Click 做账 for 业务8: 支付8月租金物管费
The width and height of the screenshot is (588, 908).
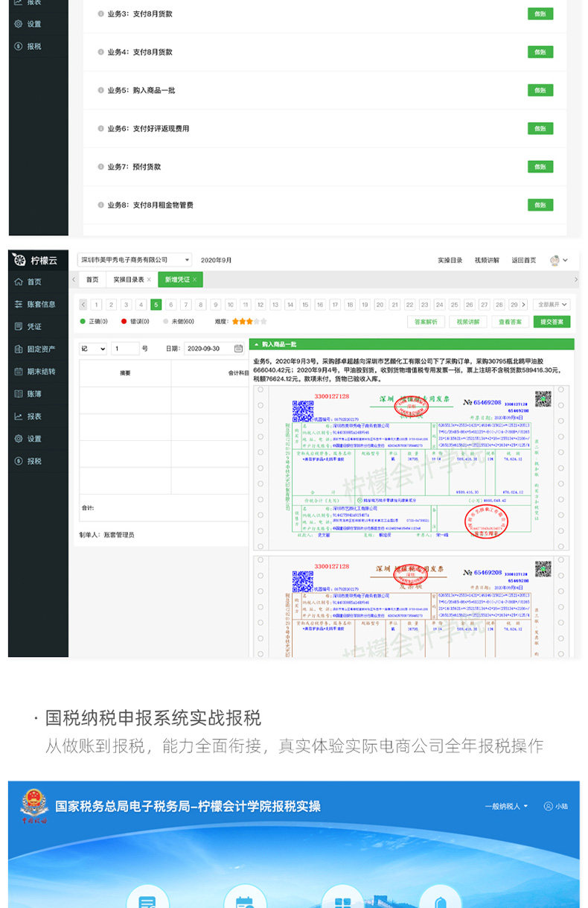(x=540, y=205)
